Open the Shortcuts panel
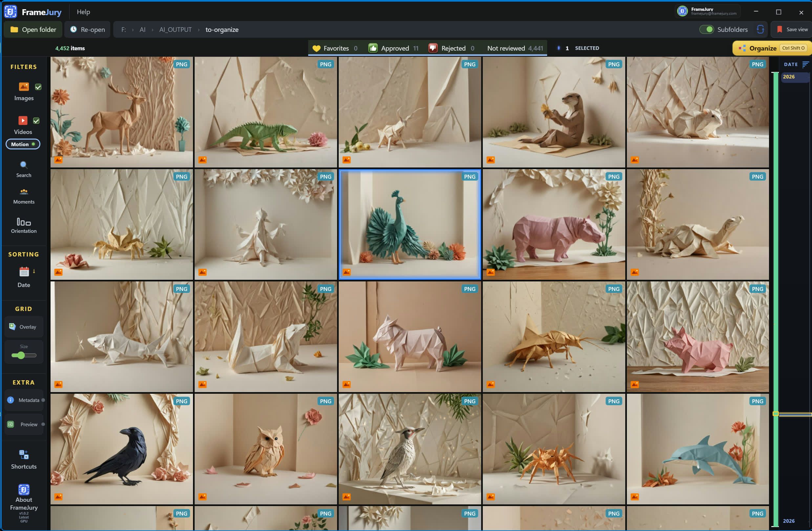812x531 pixels. pos(24,460)
